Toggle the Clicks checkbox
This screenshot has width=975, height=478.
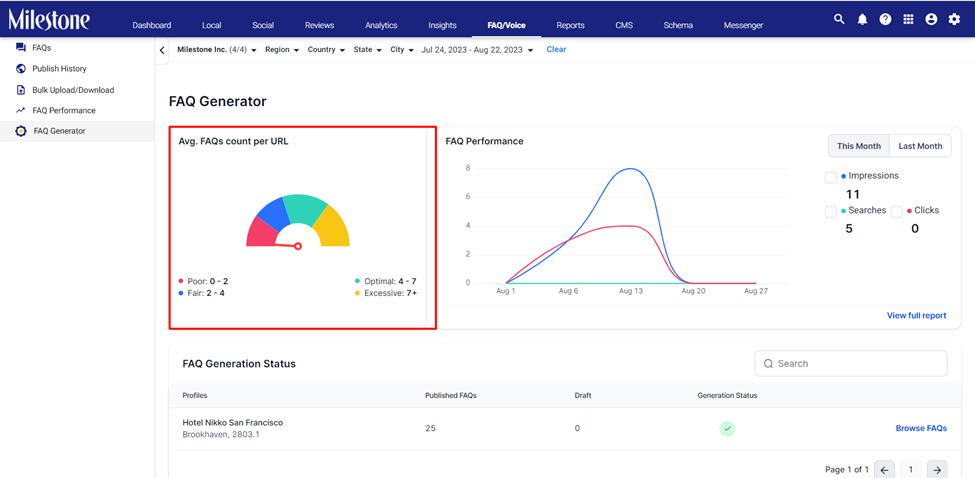pyautogui.click(x=897, y=212)
